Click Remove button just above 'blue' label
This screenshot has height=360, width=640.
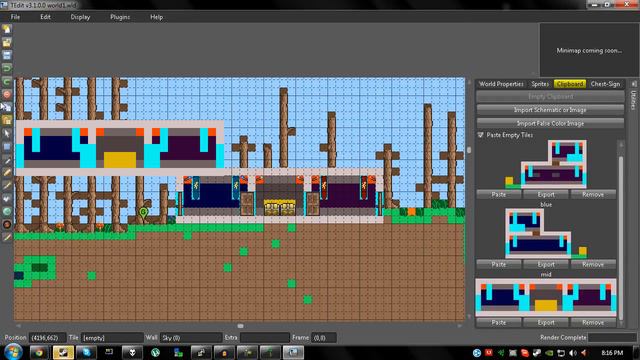593,195
